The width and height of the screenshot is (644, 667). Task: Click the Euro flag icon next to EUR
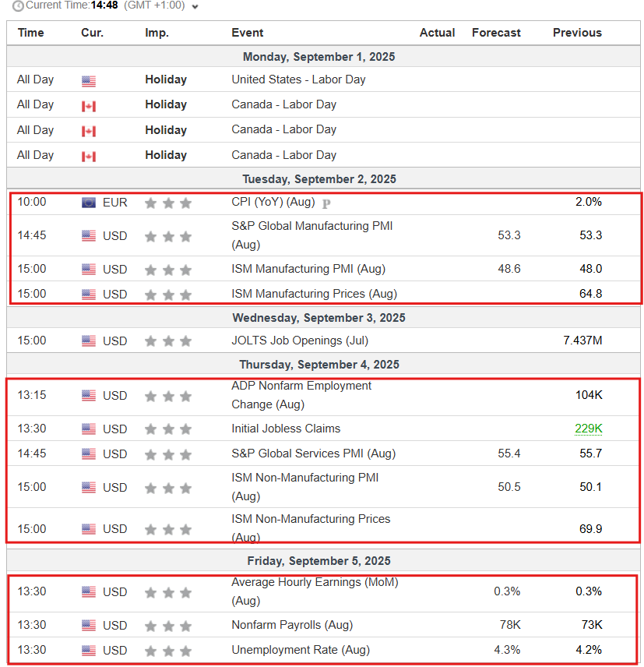89,203
